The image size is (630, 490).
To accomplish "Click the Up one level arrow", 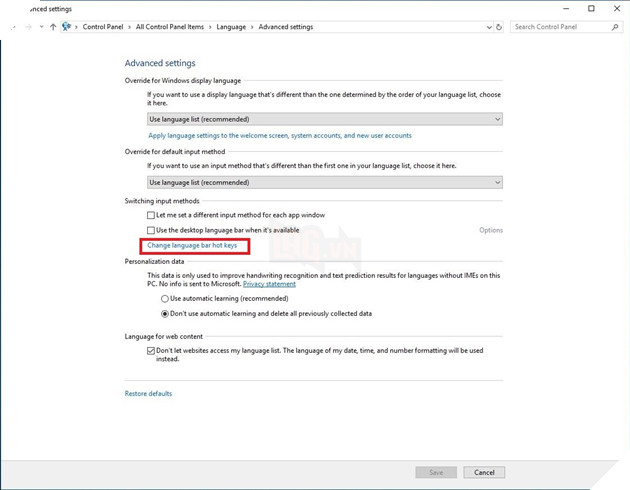I will (x=53, y=27).
